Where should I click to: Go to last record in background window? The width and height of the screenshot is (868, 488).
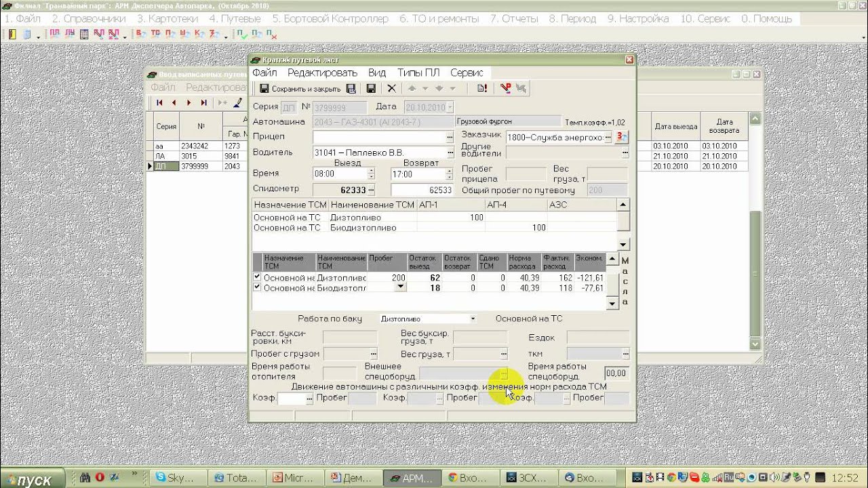(203, 103)
